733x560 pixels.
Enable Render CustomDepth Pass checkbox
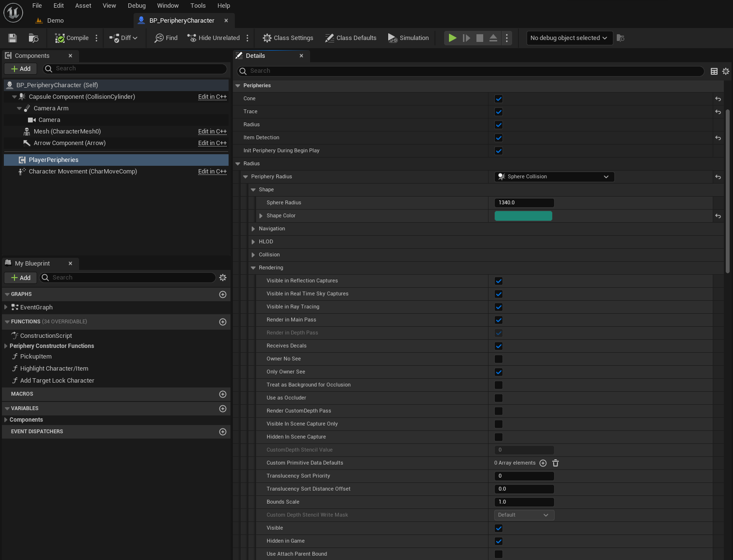pos(499,411)
